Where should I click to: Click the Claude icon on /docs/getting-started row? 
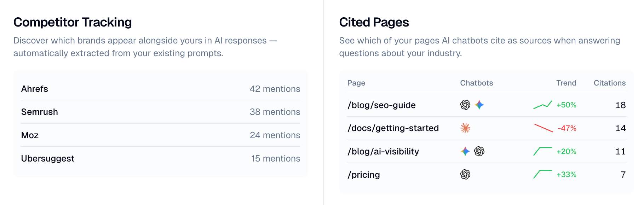pos(465,128)
